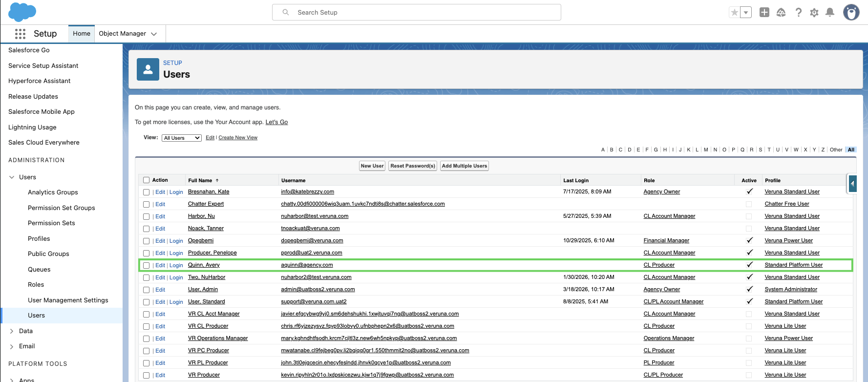Open Public Groups in the sidebar

pos(48,254)
